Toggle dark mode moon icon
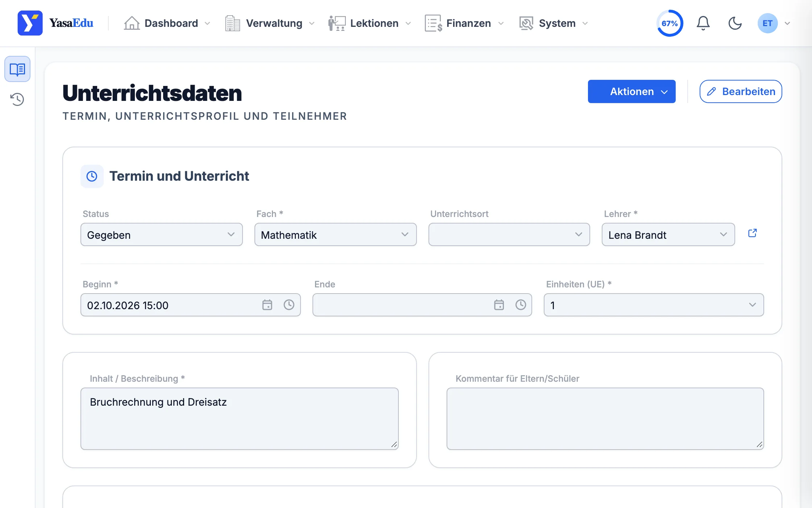812x508 pixels. (x=735, y=23)
